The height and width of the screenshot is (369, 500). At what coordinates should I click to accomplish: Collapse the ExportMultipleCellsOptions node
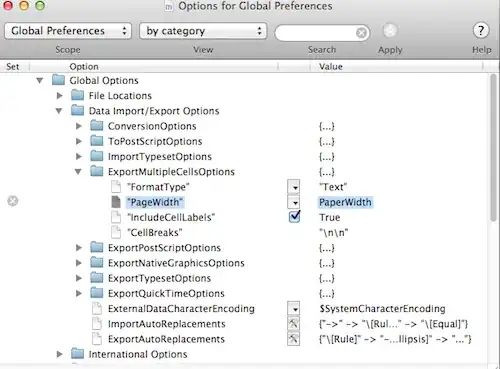(x=78, y=172)
